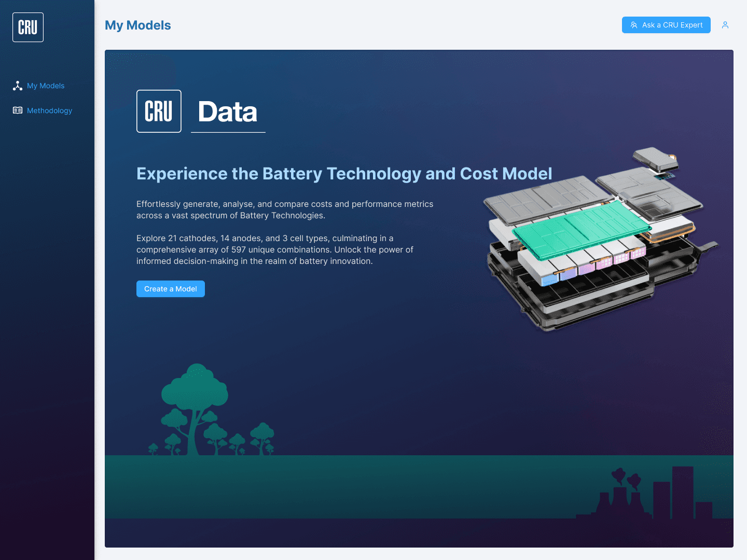Click the Ask a CRU Expert button

pyautogui.click(x=666, y=25)
